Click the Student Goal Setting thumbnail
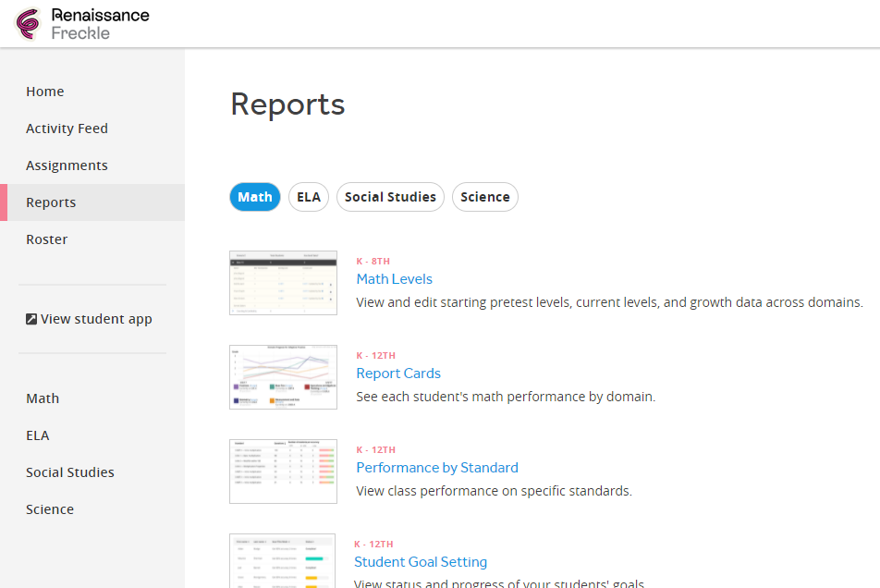The width and height of the screenshot is (880, 588). click(x=282, y=560)
